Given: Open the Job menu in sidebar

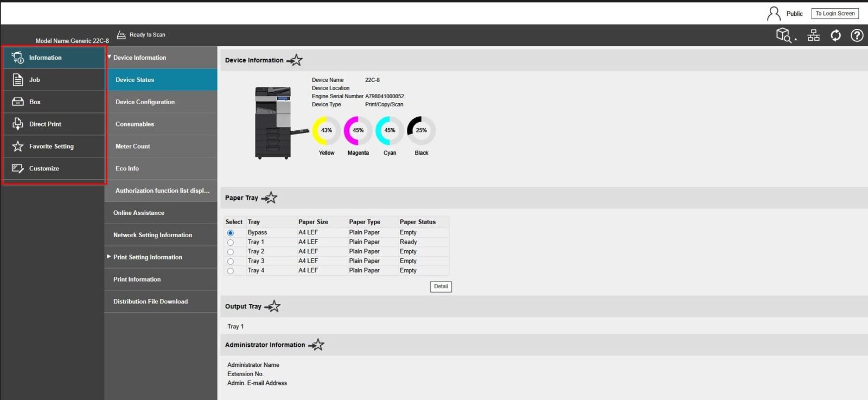Looking at the screenshot, I should 35,80.
